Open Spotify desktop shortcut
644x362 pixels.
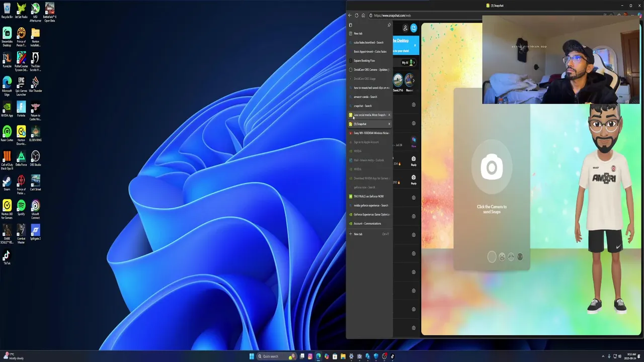[x=21, y=208]
